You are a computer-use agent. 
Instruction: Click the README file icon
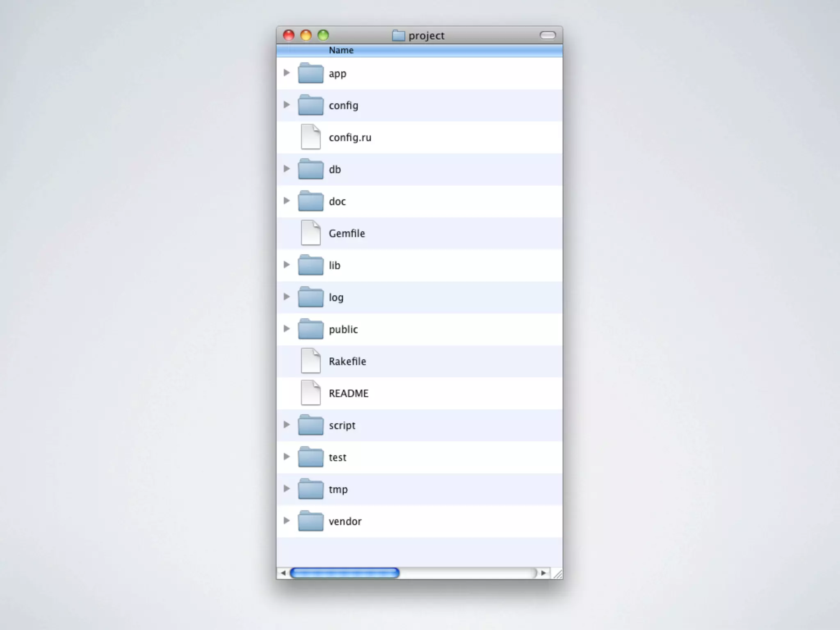tap(310, 393)
